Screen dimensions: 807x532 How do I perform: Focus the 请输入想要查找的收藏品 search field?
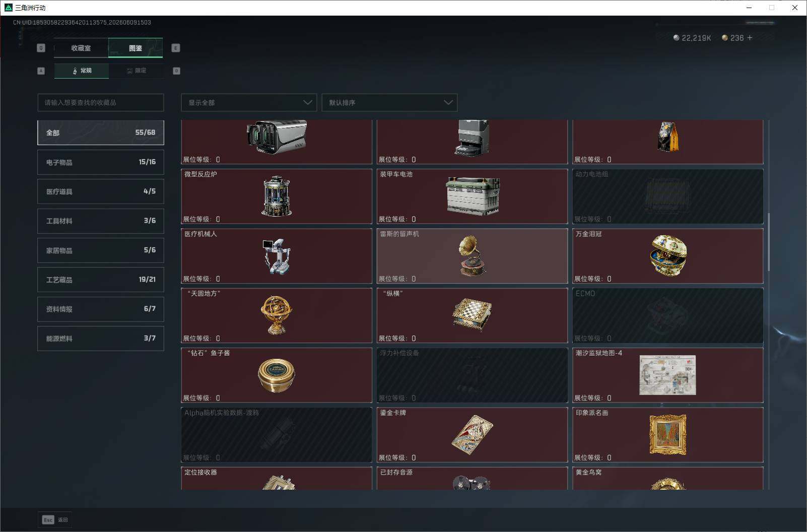[101, 102]
